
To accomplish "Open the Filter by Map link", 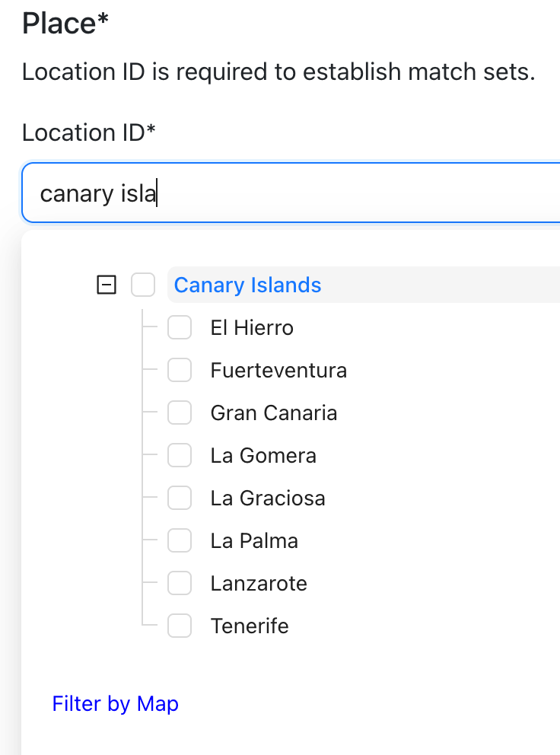I will click(x=115, y=704).
